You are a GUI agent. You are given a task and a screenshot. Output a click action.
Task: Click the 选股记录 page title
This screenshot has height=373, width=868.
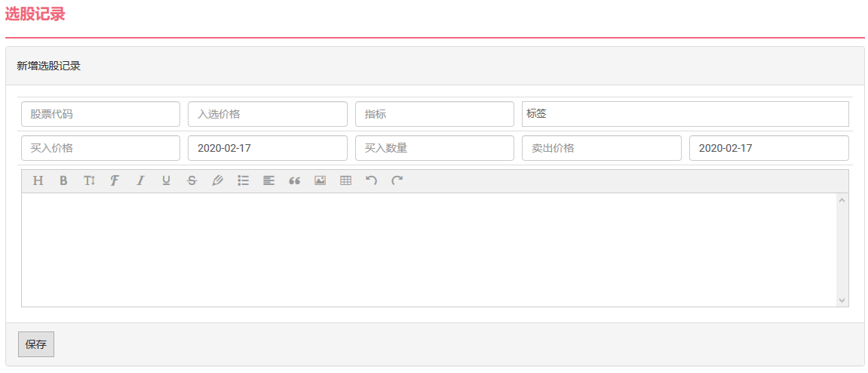(x=35, y=15)
